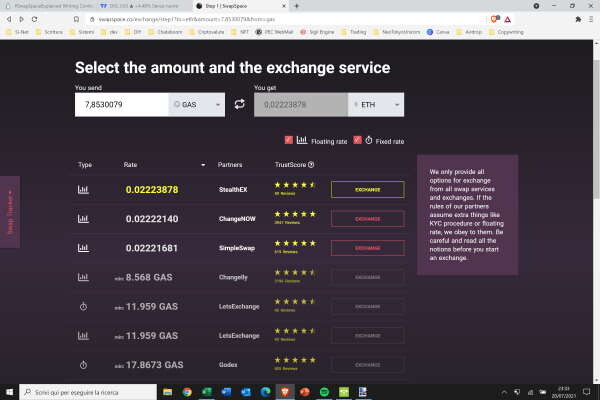Click the fixed rate stopwatch icon beside checkbox
600x400 pixels.
pyautogui.click(x=368, y=140)
